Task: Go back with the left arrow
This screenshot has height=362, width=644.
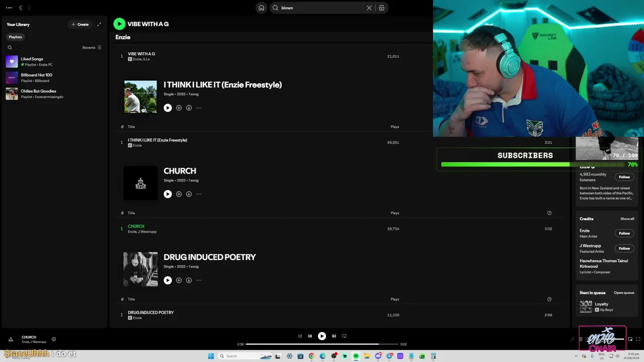Action: (x=21, y=8)
